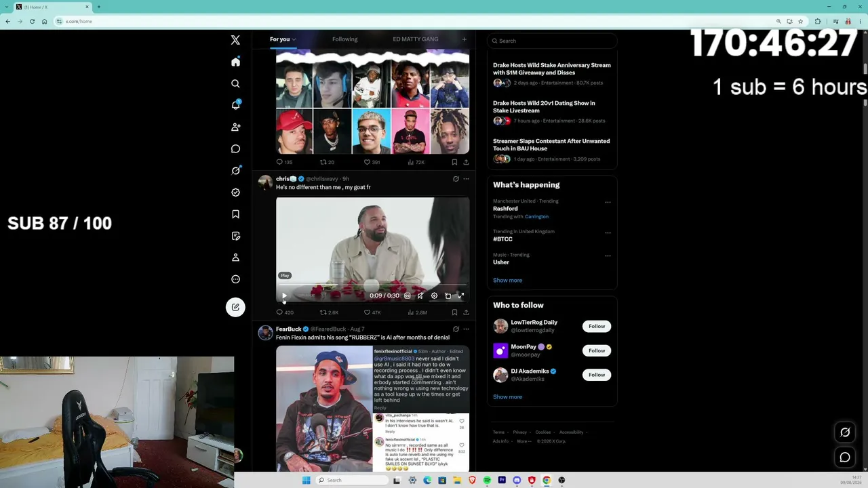Open more options for #BTCC trend
The width and height of the screenshot is (868, 488).
[608, 232]
